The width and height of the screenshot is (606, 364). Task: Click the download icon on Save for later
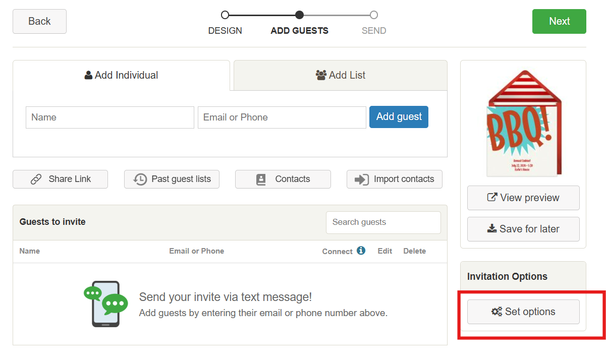[x=492, y=229]
